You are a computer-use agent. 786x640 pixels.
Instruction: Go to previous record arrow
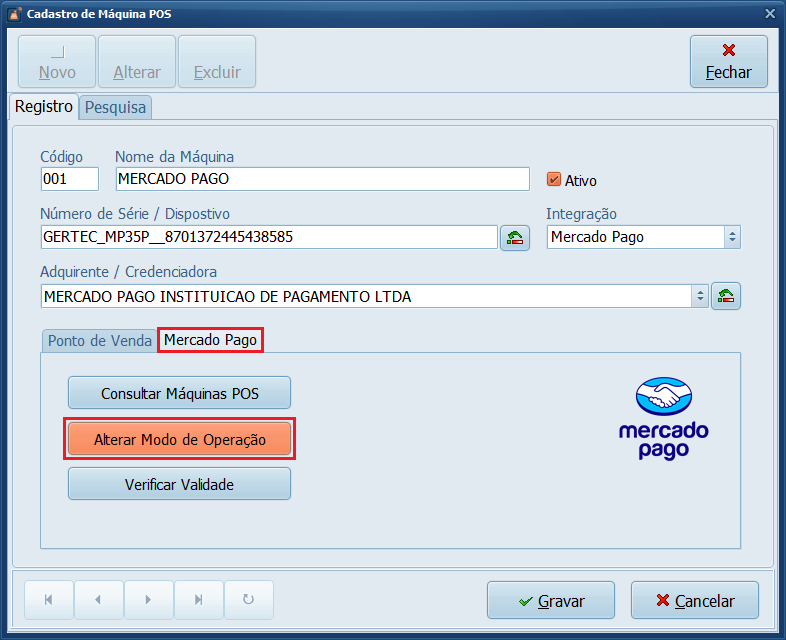click(x=98, y=600)
